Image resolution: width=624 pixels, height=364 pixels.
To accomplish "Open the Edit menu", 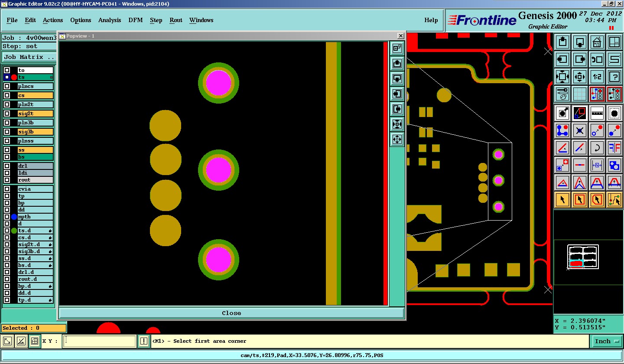I will (30, 20).
